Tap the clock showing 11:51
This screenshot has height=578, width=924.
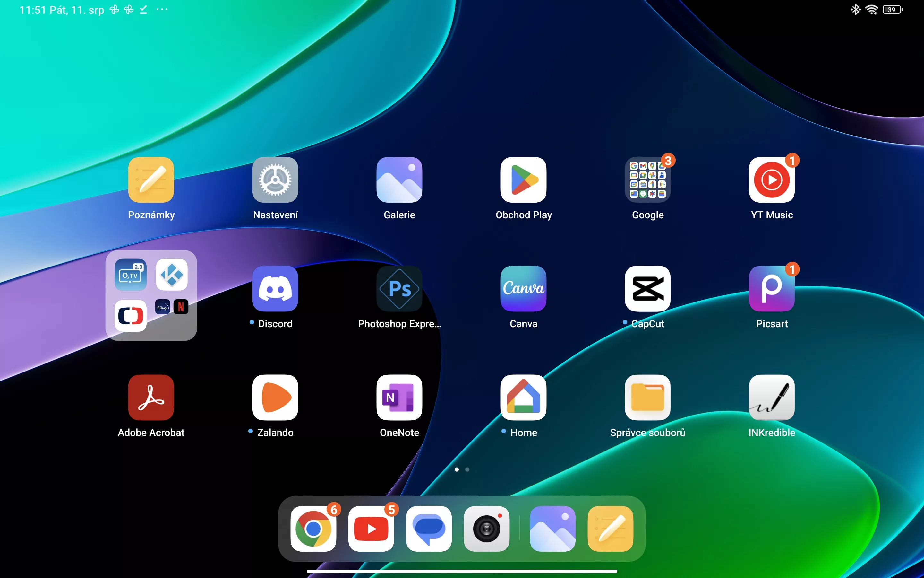click(32, 10)
